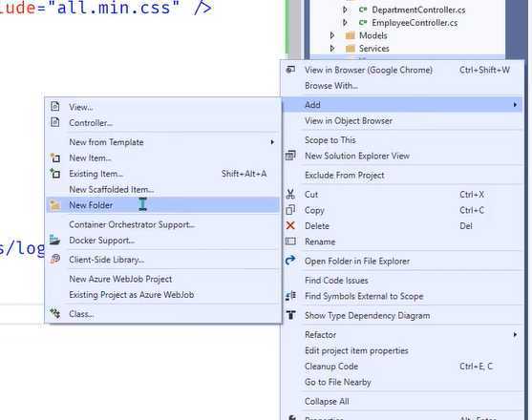Viewport: 532px width, 420px height.
Task: Click the Existing Item icon
Action: coord(55,174)
